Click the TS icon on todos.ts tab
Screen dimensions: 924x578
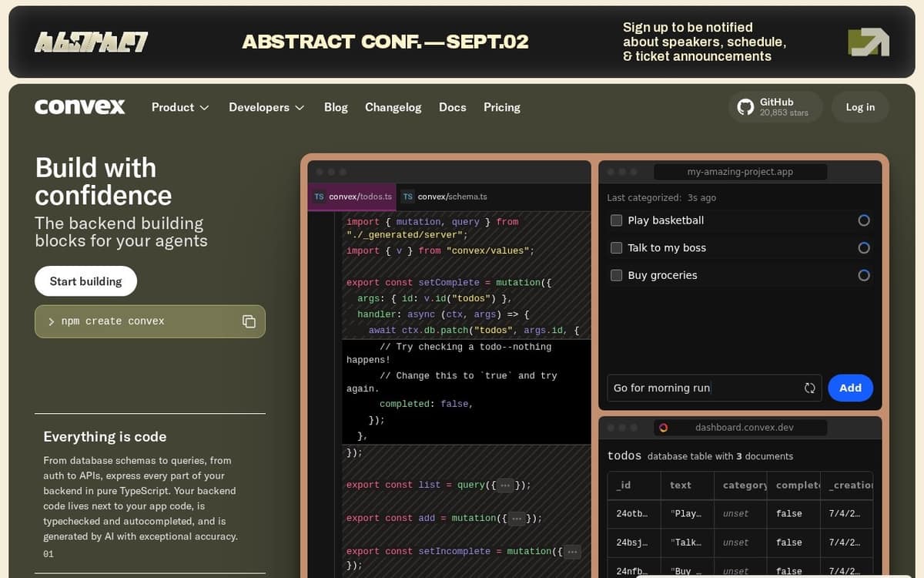pos(319,197)
